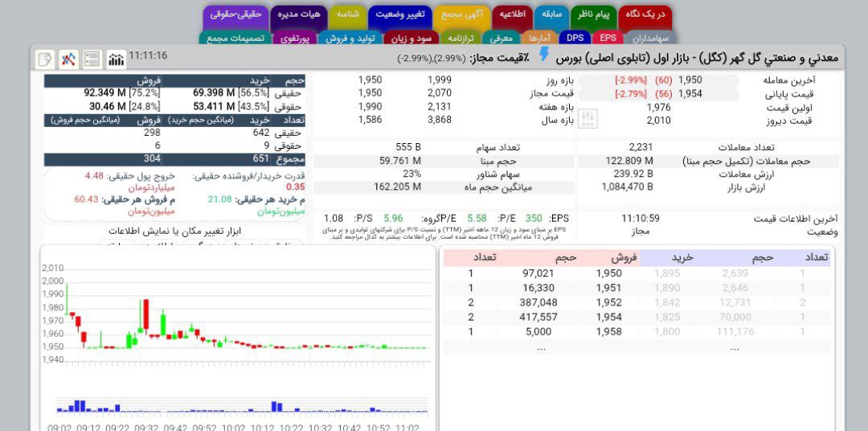Open the سهامداران sub-tab
Viewport: 868px width, 431px height.
[x=650, y=38]
